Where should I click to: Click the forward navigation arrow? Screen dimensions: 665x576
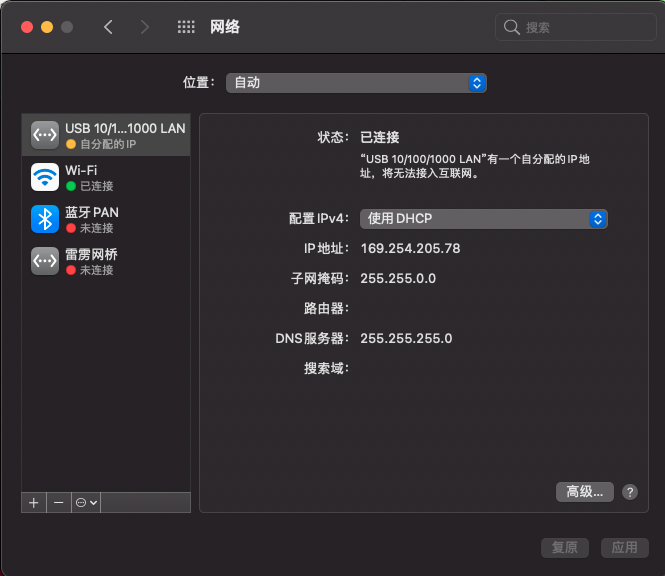click(x=145, y=27)
